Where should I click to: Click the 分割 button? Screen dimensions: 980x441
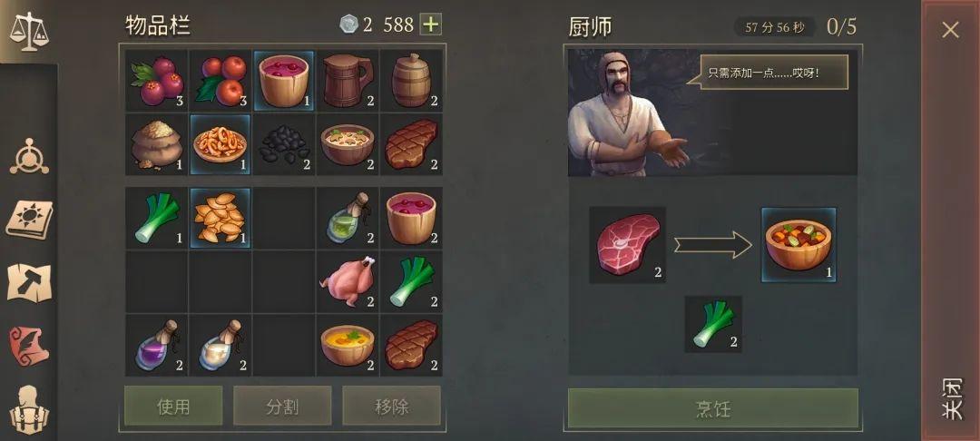tap(282, 406)
